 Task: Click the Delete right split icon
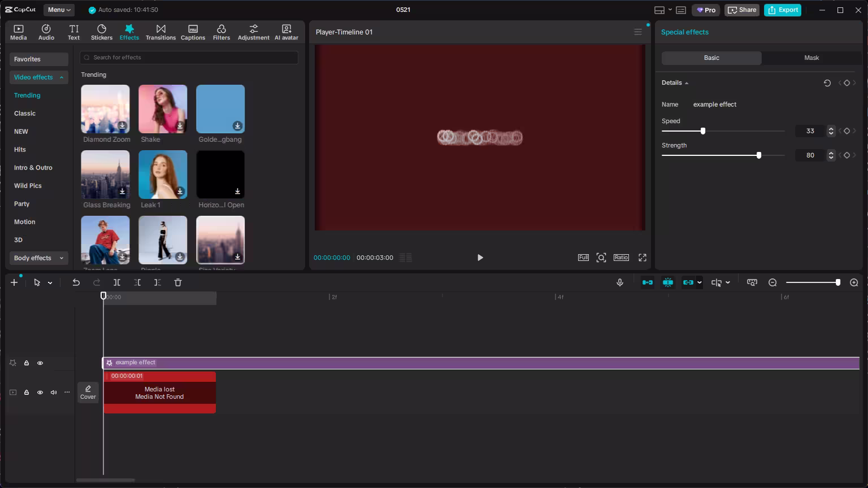[x=158, y=282]
